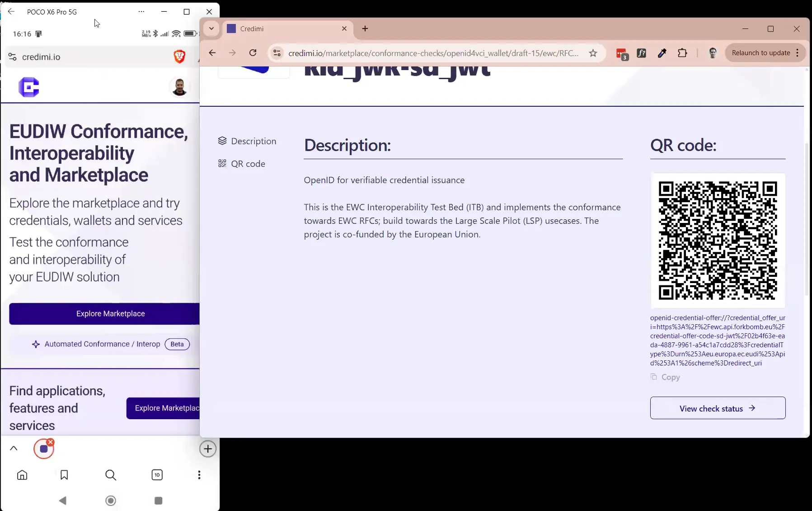Viewport: 812px width, 511px height.
Task: Tap the Credimi logo on the phone page
Action: pos(29,87)
